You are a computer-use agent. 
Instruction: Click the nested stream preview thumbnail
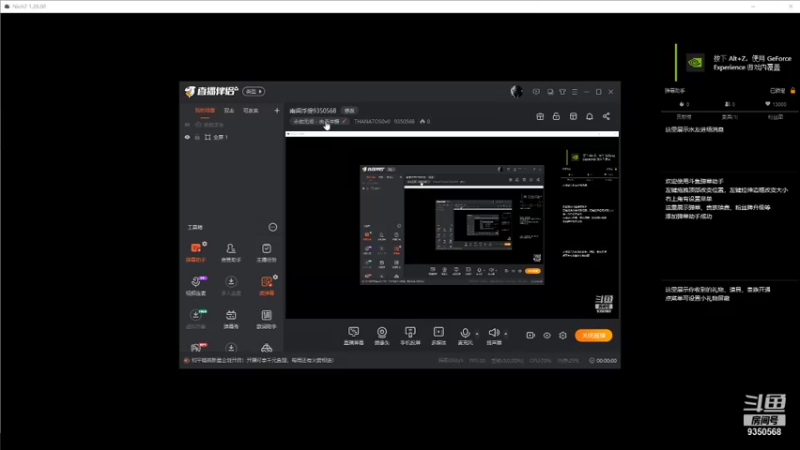452,224
